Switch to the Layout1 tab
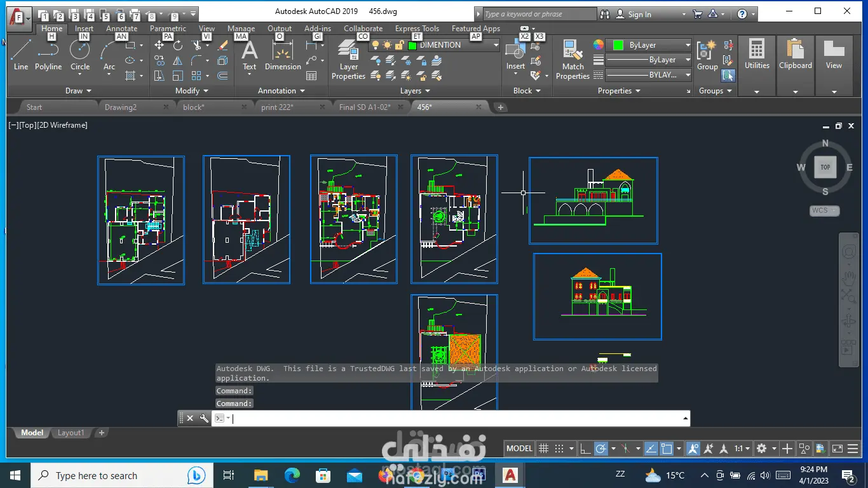This screenshot has width=868, height=488. pyautogui.click(x=71, y=433)
